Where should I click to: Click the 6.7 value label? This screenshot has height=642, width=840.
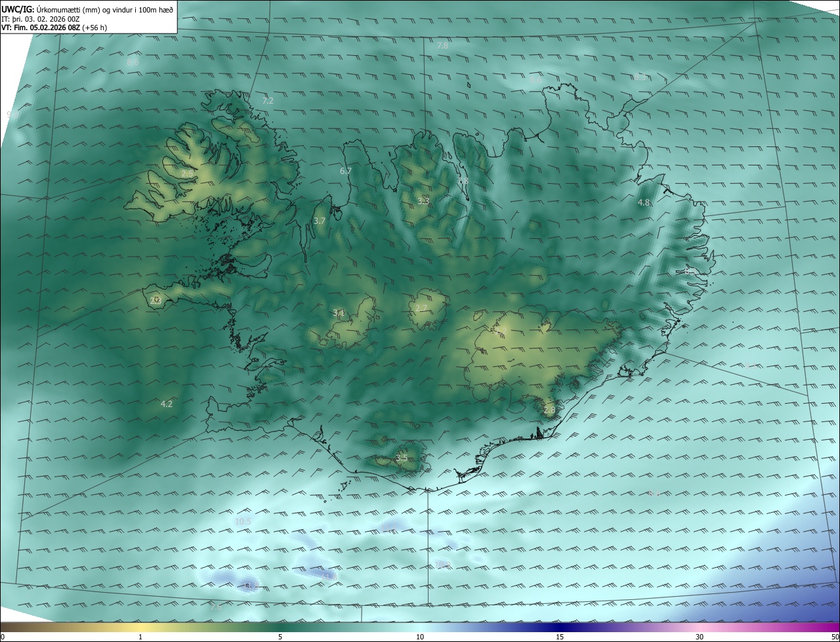click(x=346, y=171)
